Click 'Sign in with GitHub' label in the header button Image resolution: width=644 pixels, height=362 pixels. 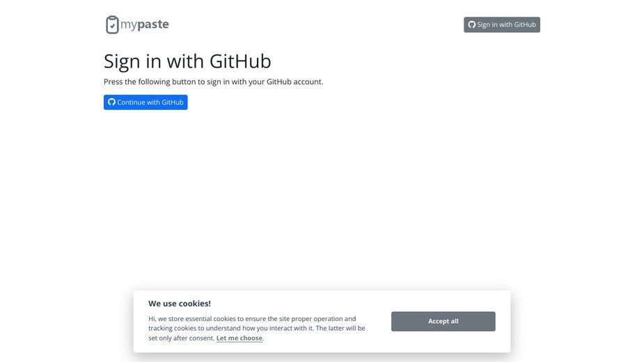pos(506,24)
